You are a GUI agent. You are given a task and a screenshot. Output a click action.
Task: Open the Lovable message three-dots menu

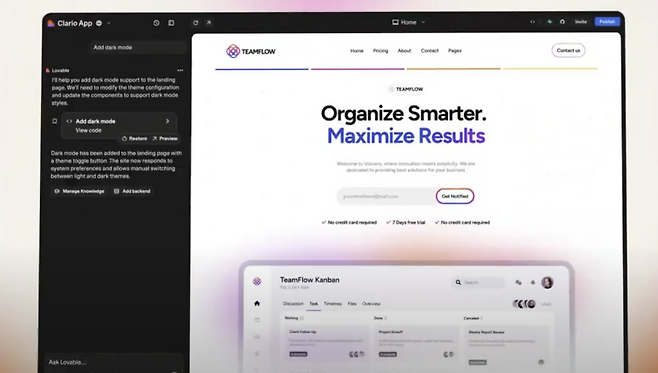[x=180, y=70]
